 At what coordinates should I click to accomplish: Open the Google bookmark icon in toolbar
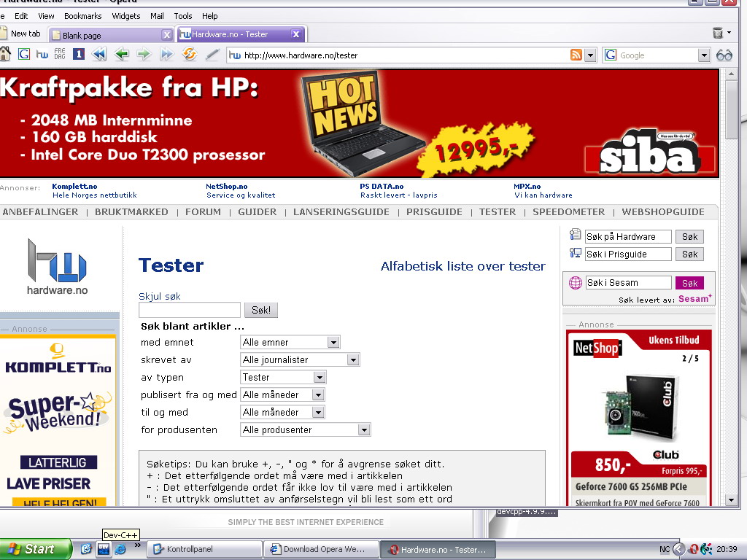(24, 54)
